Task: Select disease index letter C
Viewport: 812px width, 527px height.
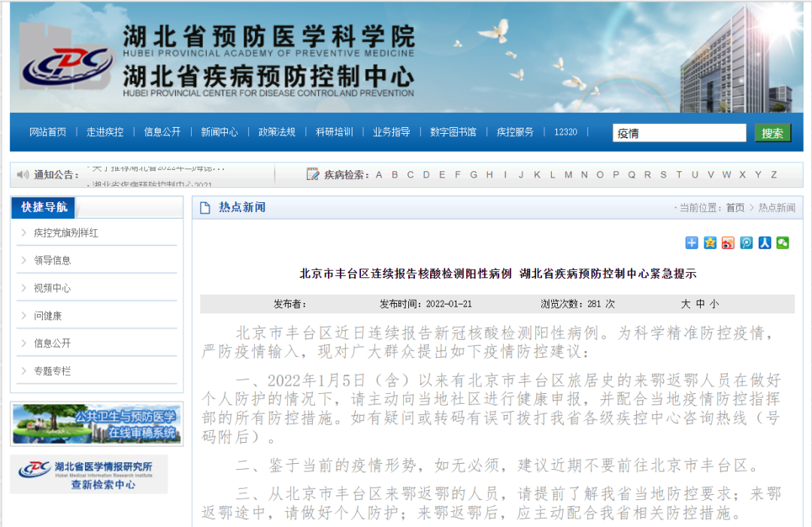Action: coord(411,175)
